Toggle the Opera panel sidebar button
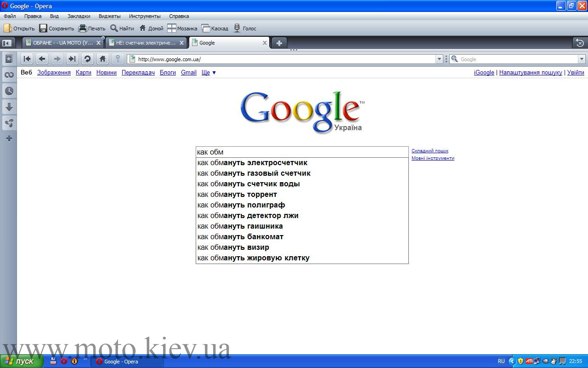The width and height of the screenshot is (588, 368). 7,43
